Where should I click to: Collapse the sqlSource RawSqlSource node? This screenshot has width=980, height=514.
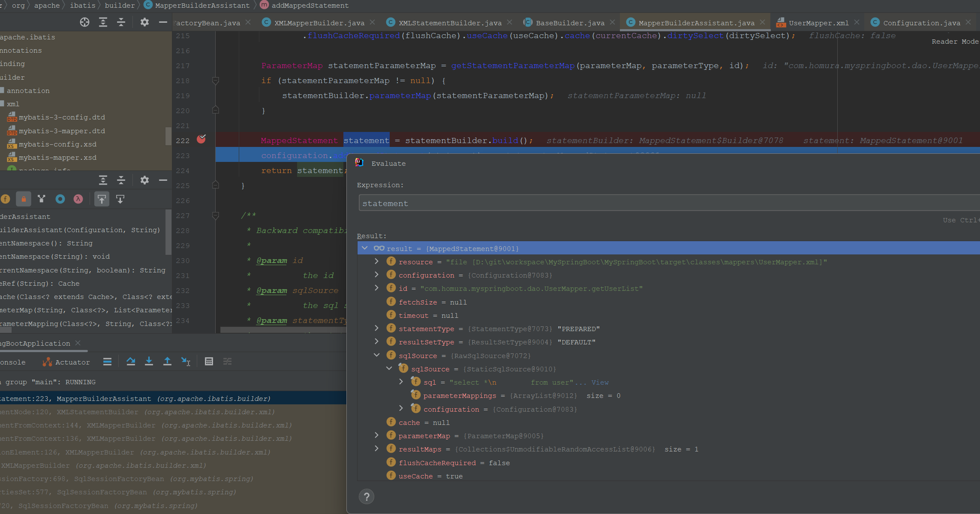tap(377, 355)
